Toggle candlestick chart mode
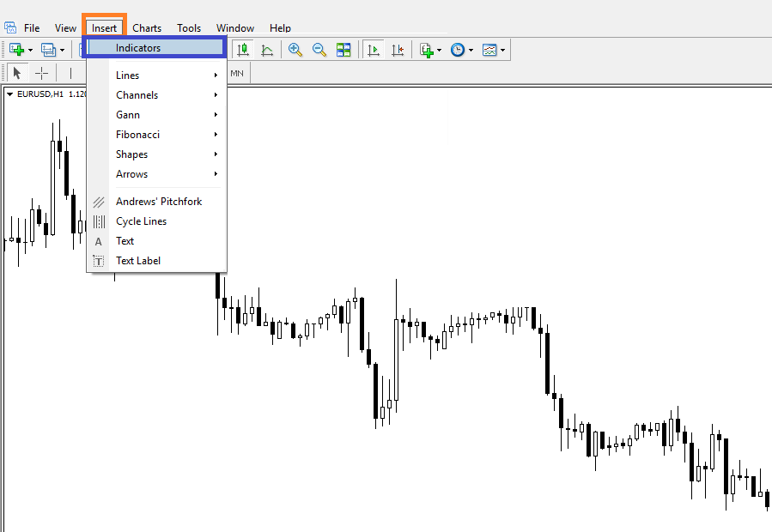Viewport: 772px width, 532px height. 244,50
